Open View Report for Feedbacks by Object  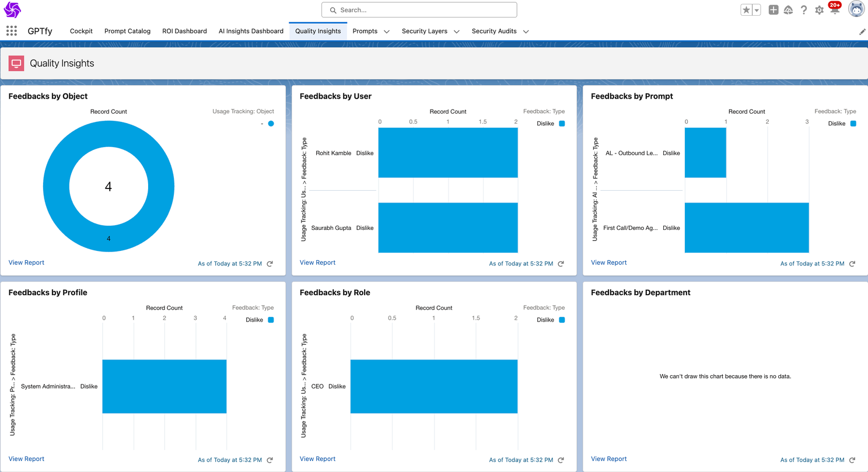[26, 263]
